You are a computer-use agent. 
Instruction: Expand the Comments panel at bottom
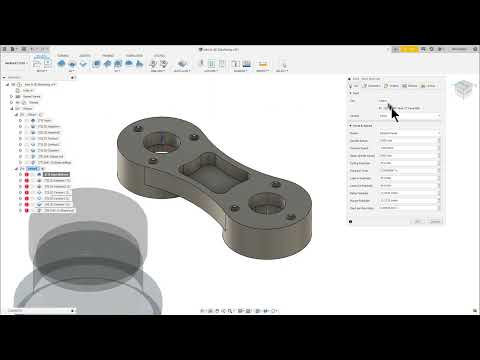(72, 311)
